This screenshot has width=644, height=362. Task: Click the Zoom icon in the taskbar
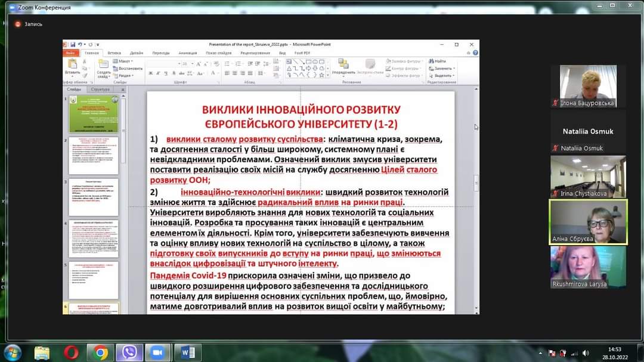pos(157,352)
